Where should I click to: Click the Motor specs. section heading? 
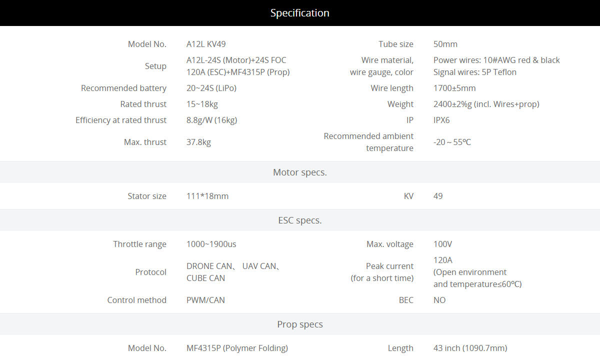point(300,172)
